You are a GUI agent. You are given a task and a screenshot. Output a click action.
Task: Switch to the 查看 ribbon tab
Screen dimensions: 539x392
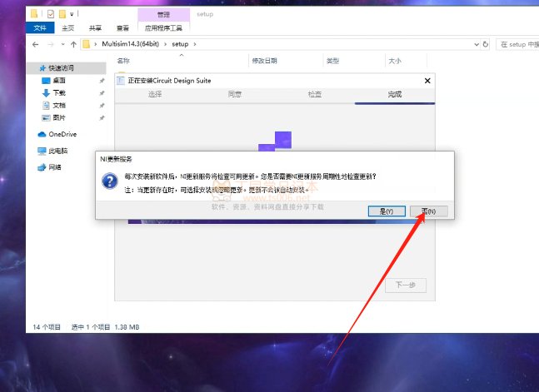pos(122,27)
